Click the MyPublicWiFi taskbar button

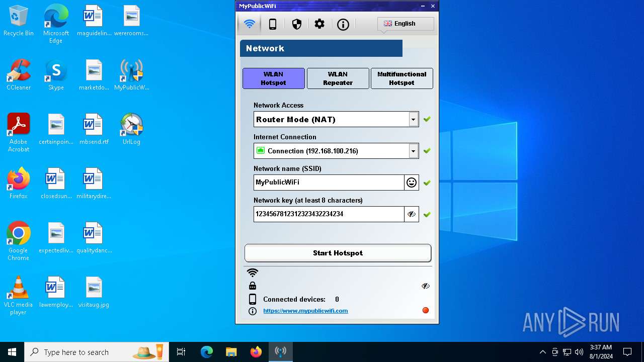pyautogui.click(x=281, y=352)
